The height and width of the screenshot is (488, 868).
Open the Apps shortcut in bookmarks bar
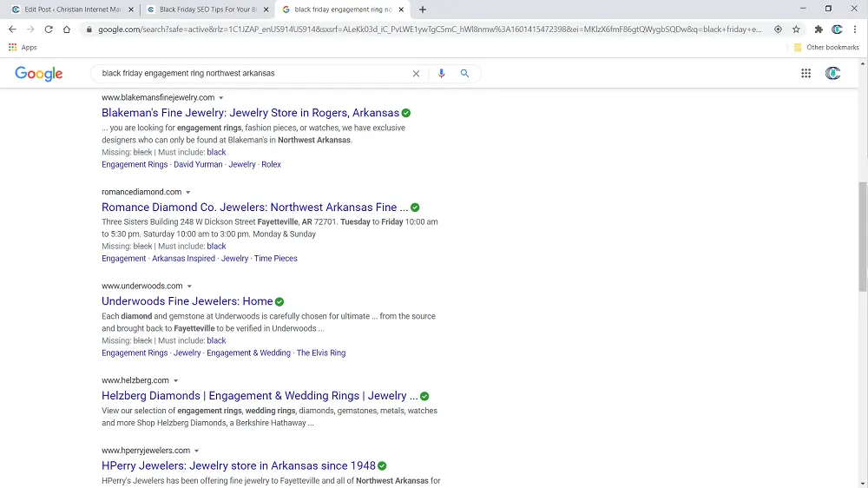23,48
